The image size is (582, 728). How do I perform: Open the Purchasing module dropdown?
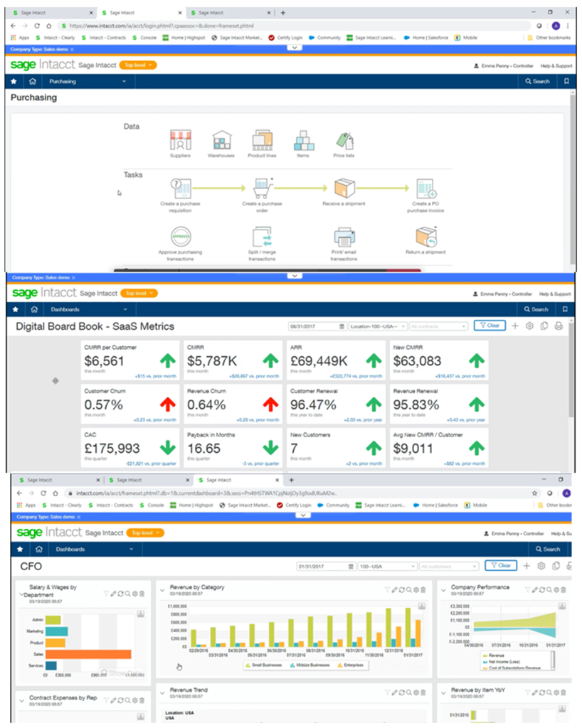88,81
